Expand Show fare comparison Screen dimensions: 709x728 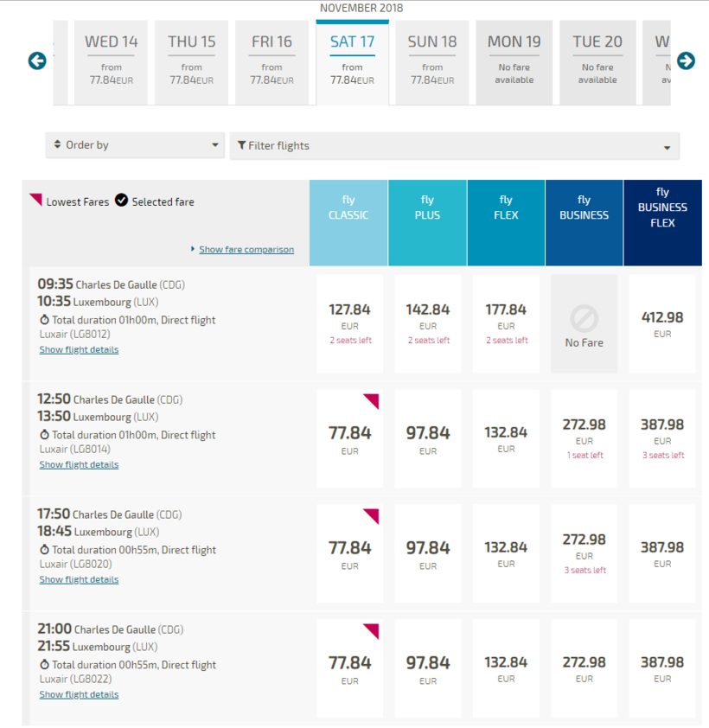click(x=246, y=250)
